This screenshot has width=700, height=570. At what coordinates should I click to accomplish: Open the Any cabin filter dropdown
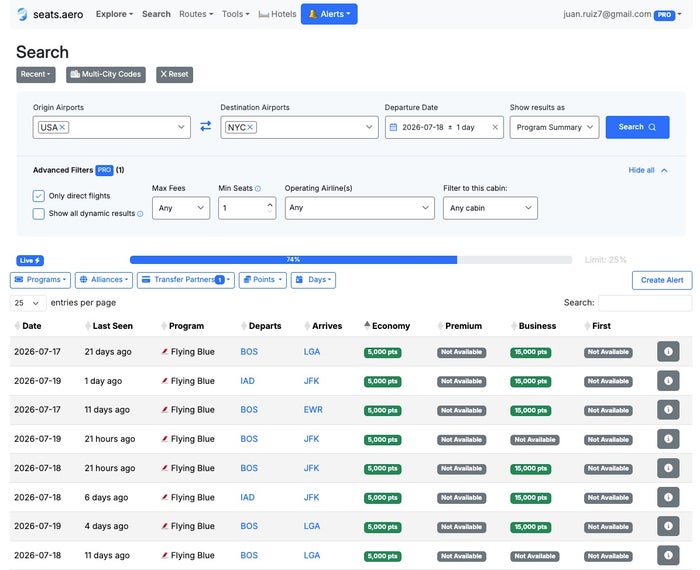tap(490, 208)
